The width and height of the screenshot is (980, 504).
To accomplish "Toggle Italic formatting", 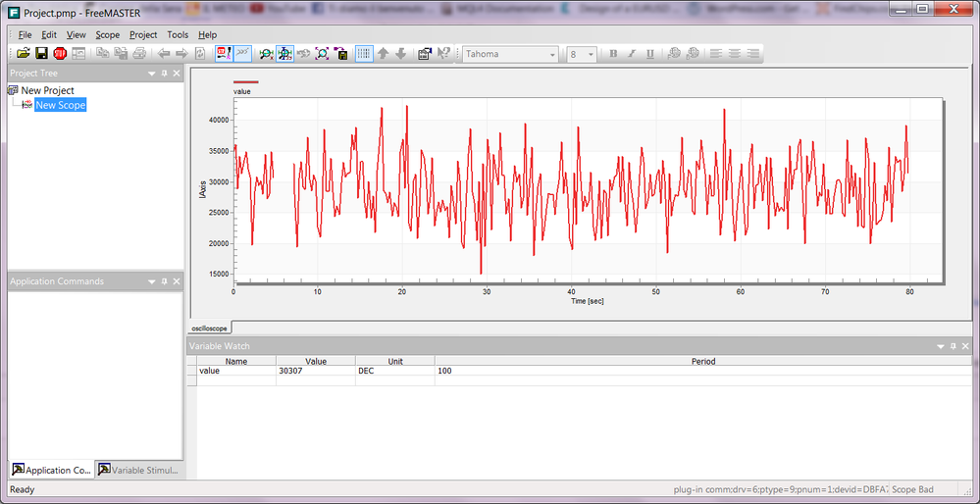I will (x=631, y=54).
